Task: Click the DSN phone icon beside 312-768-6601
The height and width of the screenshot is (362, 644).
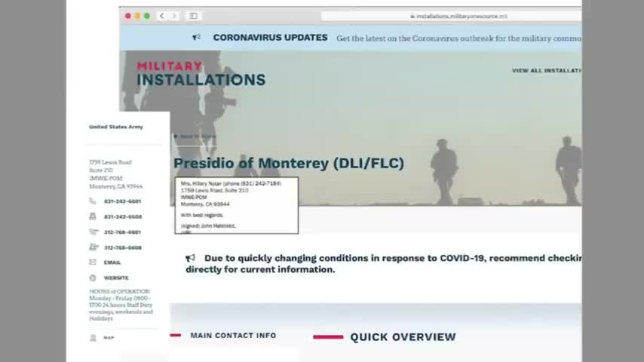Action: coord(94,232)
